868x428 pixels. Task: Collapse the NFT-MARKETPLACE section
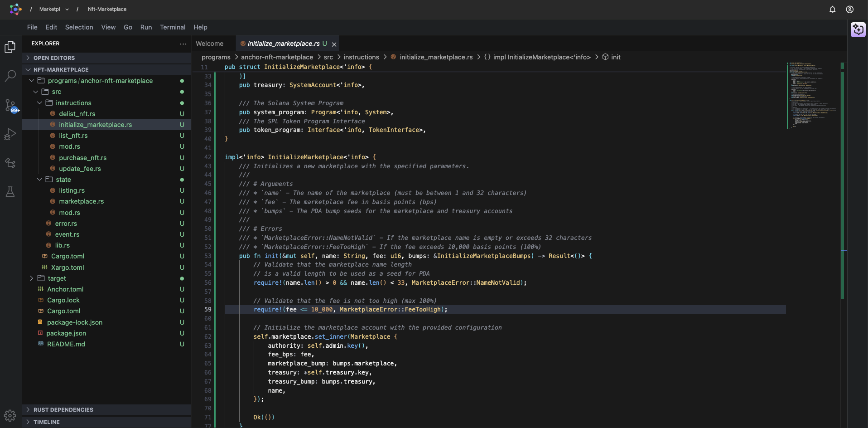(106, 70)
